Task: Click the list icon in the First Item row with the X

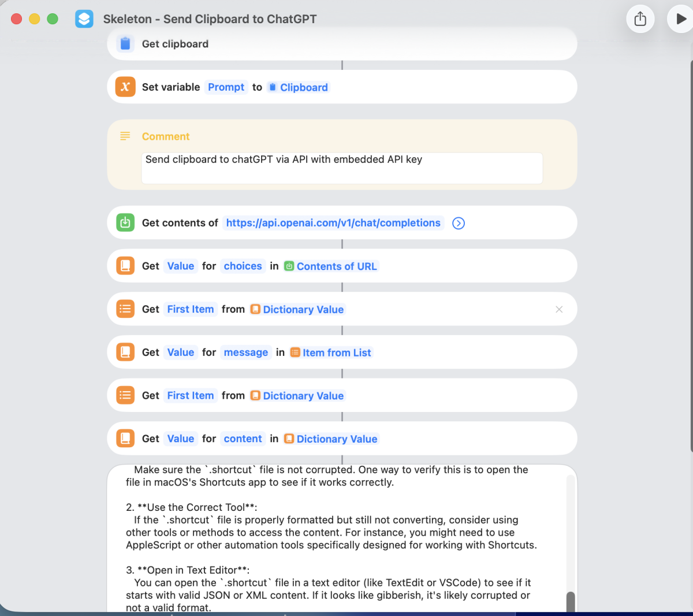Action: (x=125, y=309)
